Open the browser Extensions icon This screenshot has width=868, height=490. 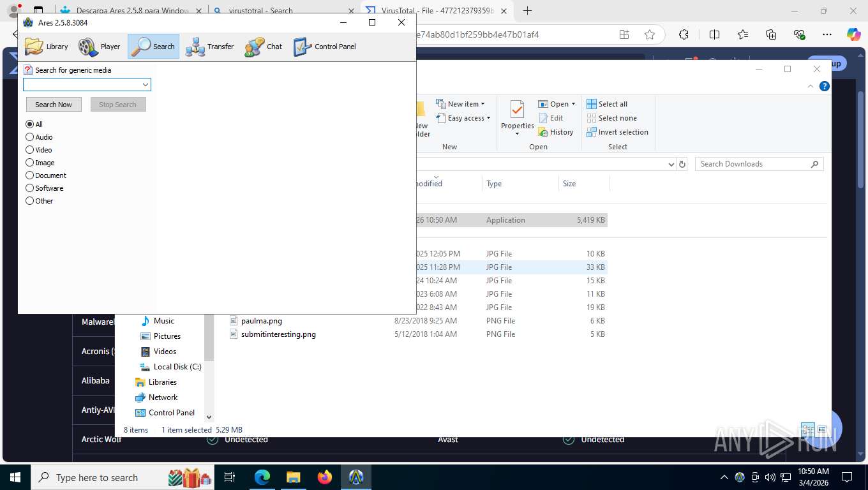tap(684, 34)
